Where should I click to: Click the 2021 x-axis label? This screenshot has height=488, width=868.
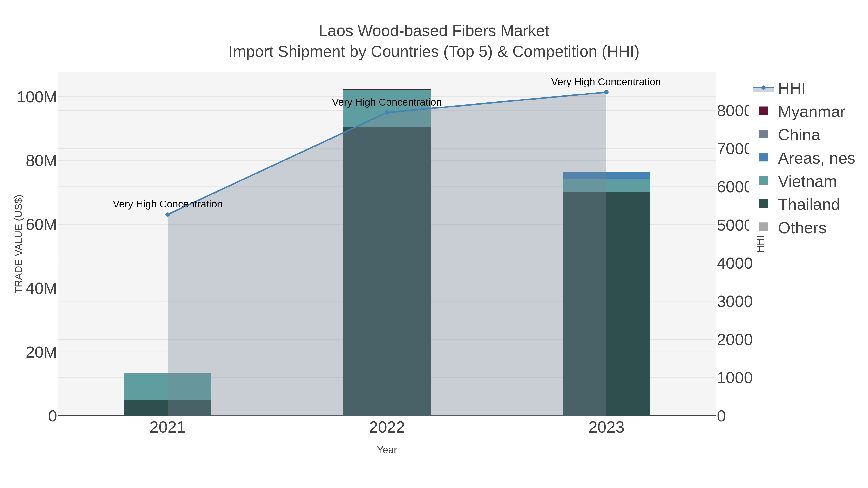(168, 428)
